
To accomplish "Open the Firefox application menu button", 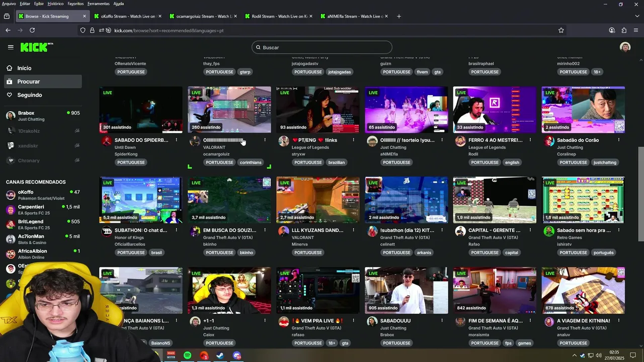I will click(636, 30).
